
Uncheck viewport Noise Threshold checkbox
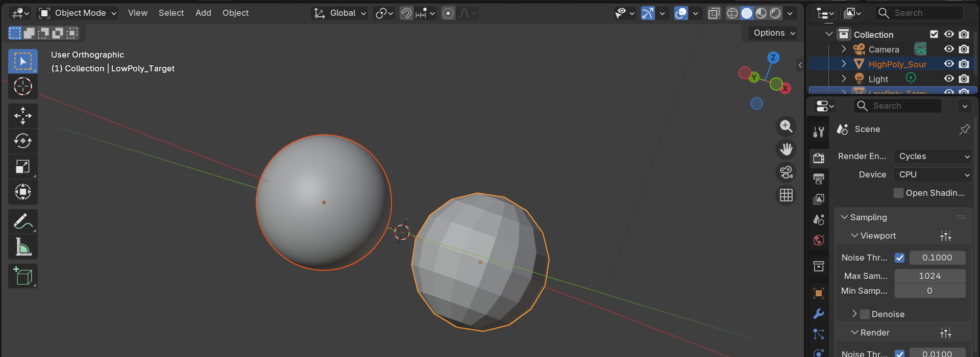[x=899, y=258]
